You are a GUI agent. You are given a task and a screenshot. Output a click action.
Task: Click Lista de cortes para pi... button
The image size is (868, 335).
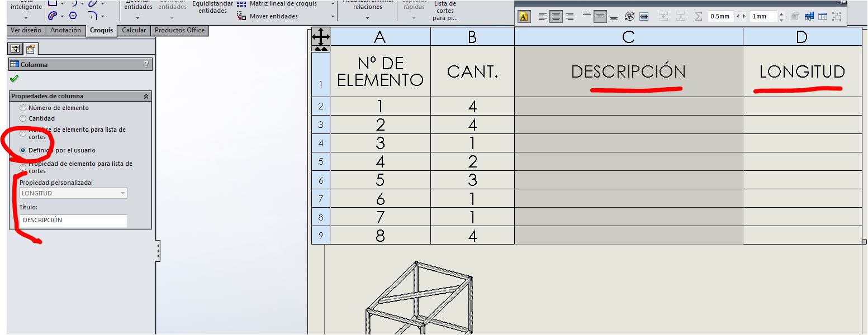point(445,11)
